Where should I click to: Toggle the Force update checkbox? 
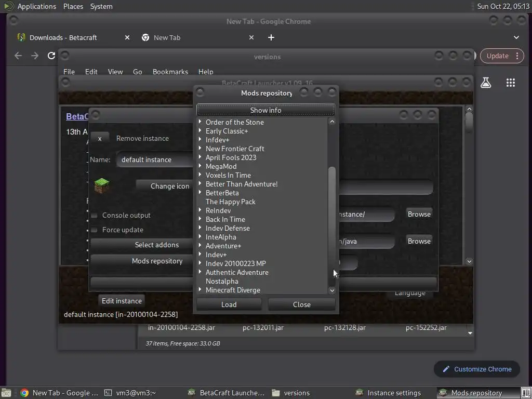(x=95, y=230)
